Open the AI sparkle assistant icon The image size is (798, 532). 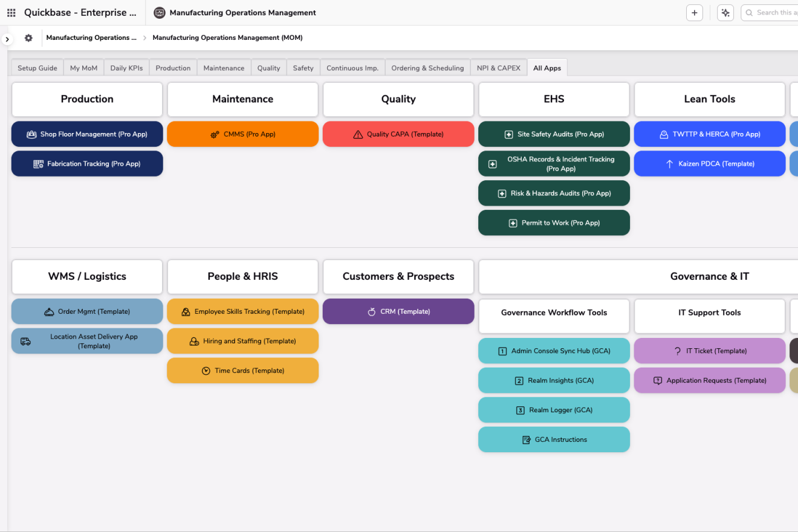click(x=725, y=13)
